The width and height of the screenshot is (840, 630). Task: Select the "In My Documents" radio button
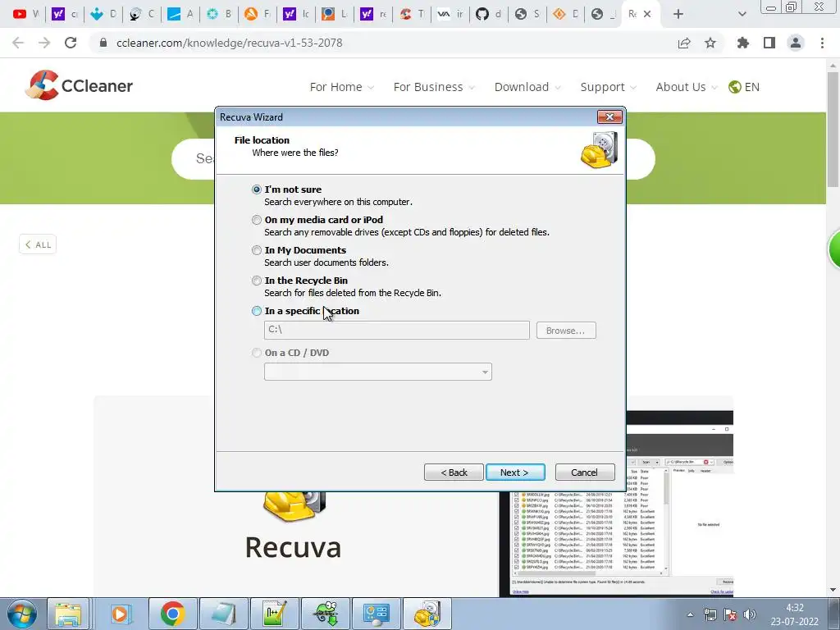(x=257, y=250)
